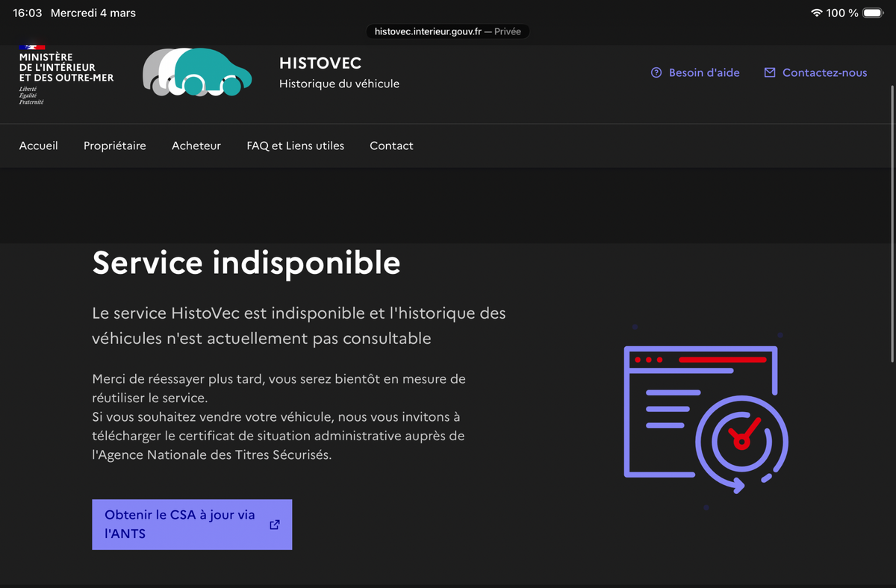This screenshot has width=896, height=588.
Task: Click the Ministère de l'Intérieur logo
Action: [x=66, y=73]
